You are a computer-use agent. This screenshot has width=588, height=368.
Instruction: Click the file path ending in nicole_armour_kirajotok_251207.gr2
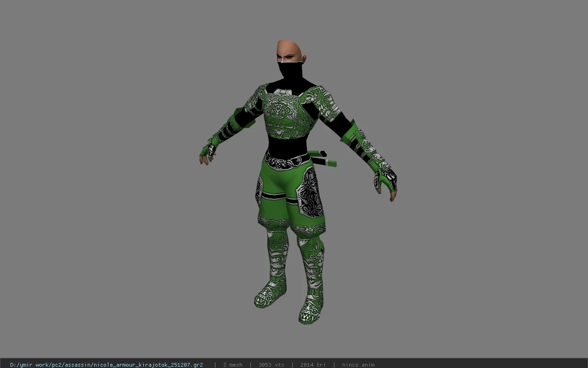(106, 365)
